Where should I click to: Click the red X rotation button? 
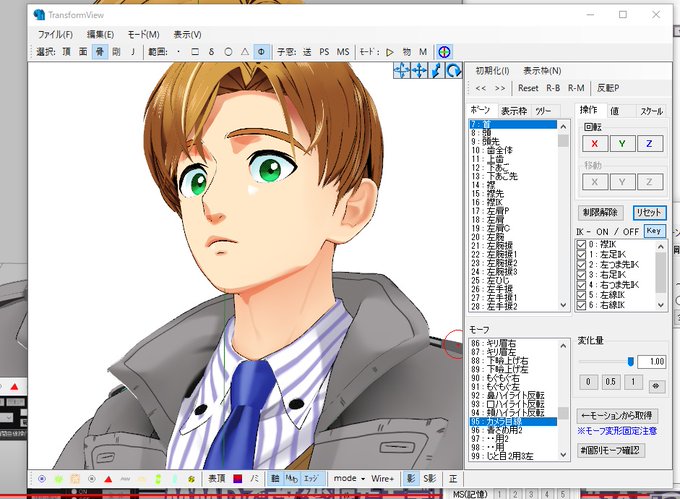(594, 144)
